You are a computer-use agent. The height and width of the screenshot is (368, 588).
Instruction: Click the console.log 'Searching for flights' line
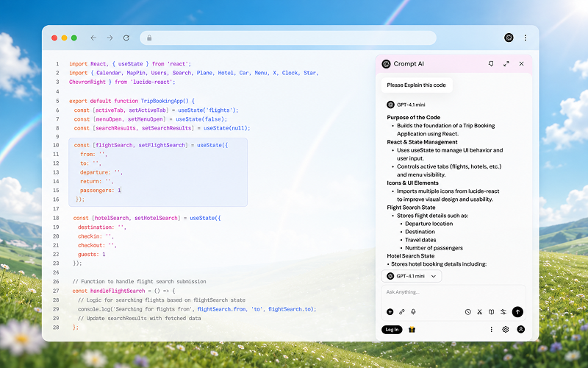coord(197,309)
